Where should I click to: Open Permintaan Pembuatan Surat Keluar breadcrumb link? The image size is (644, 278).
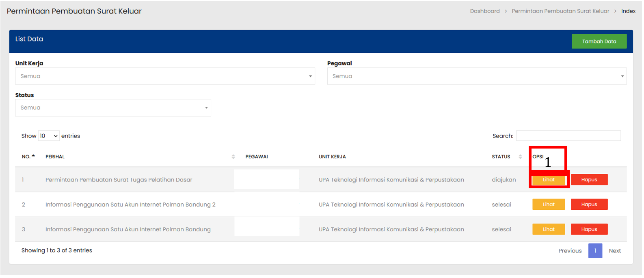[560, 11]
